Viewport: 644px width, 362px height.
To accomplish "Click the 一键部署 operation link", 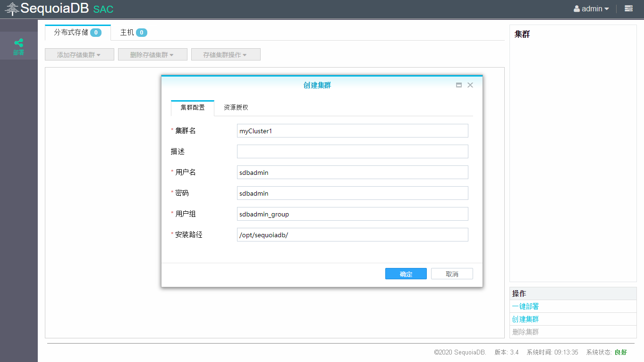I will 525,307.
